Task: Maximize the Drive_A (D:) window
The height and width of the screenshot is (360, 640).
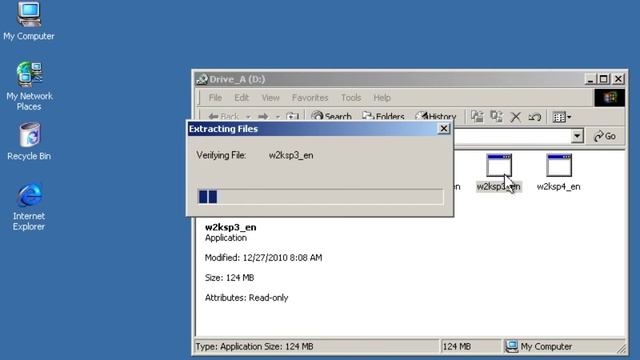Action: coord(604,79)
